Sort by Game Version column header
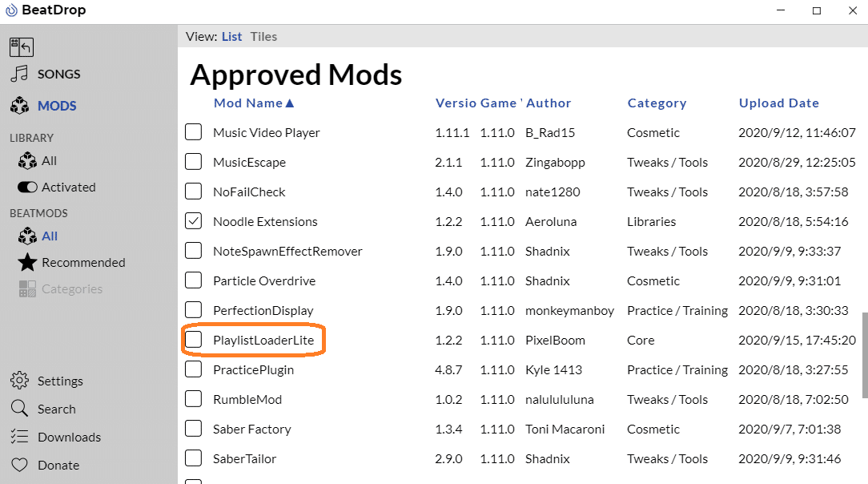The width and height of the screenshot is (868, 484). pos(500,103)
